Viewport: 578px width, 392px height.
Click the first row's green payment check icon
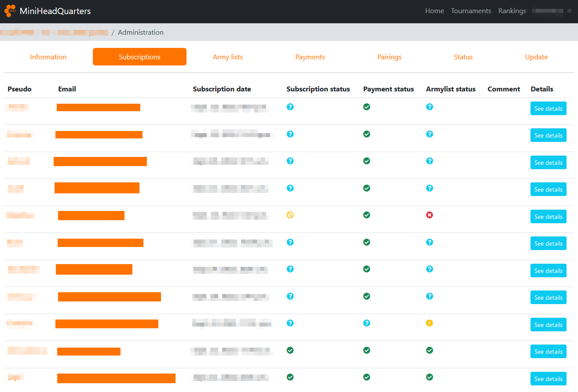click(366, 107)
